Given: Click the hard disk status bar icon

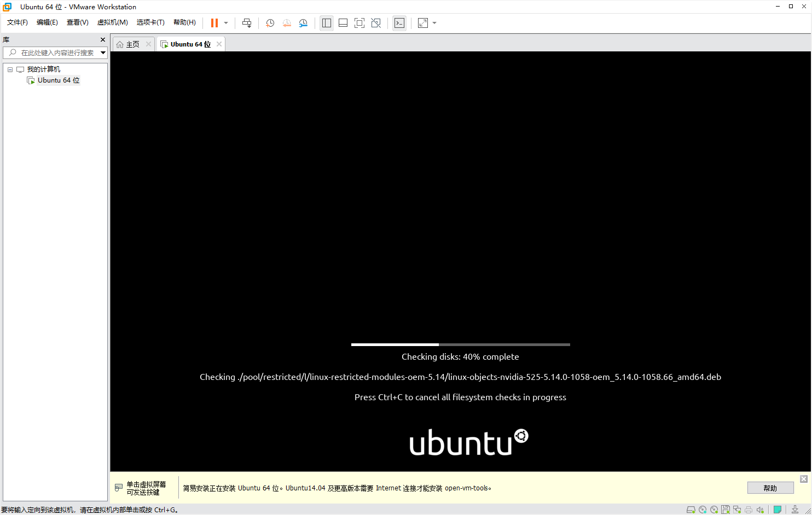Looking at the screenshot, I should point(691,510).
